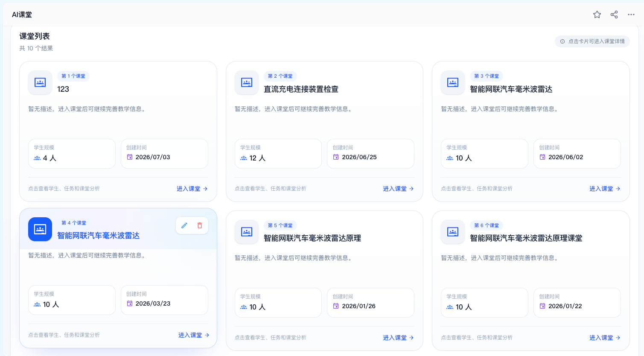Viewport: 644px width, 356px height.
Task: Click the title 直流充电连接装置检查
Action: pos(301,89)
